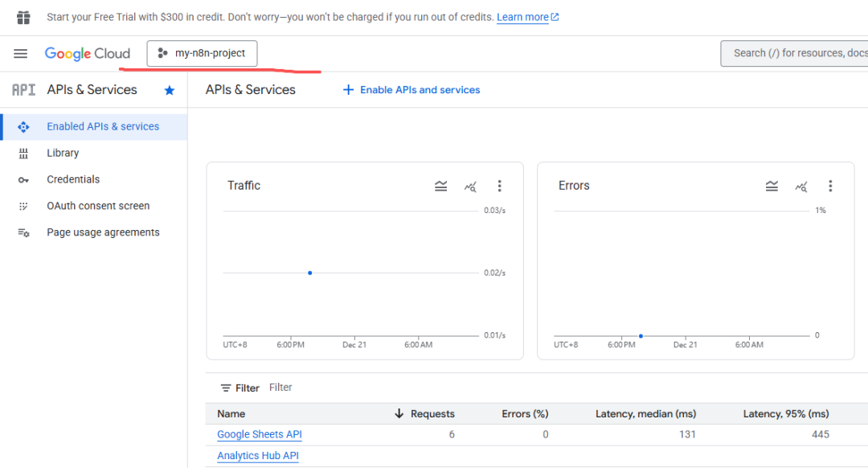Open OAuth consent screen page
The image size is (868, 468).
tap(98, 206)
